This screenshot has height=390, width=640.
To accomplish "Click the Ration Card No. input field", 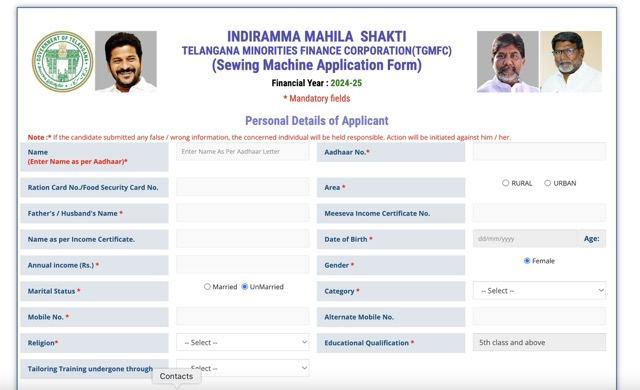I will 242,187.
